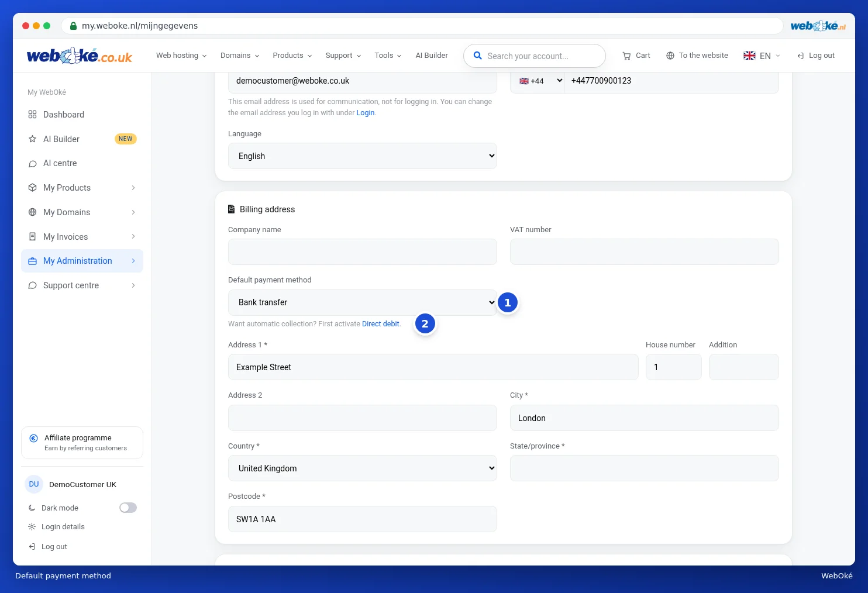The image size is (868, 593).
Task: Click the search magnifier icon
Action: coord(477,56)
